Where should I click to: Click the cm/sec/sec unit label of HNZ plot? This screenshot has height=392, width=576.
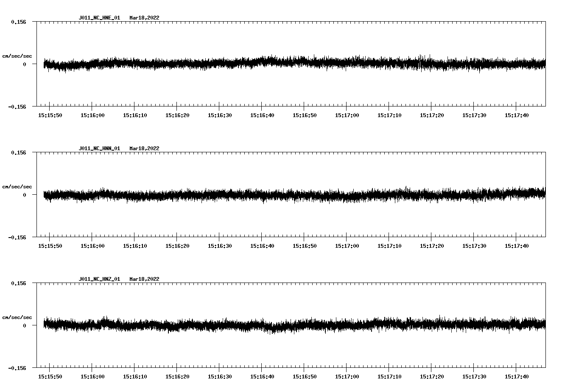click(x=17, y=317)
